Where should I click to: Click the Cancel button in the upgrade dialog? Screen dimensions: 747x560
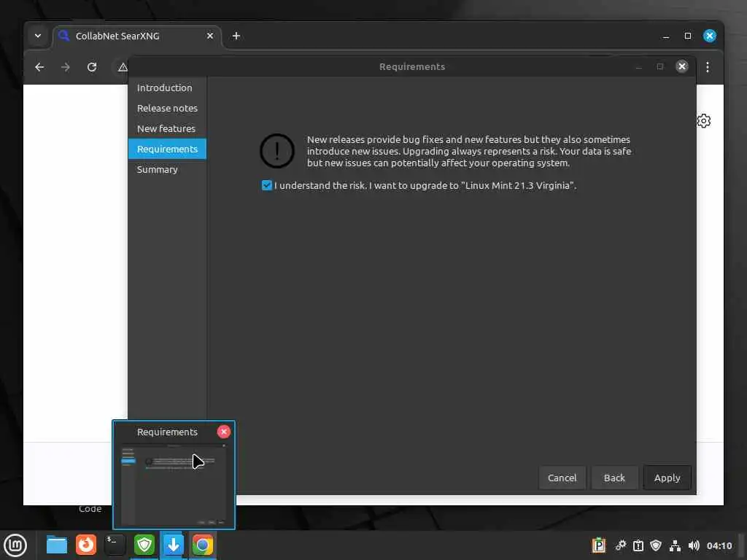coord(562,478)
